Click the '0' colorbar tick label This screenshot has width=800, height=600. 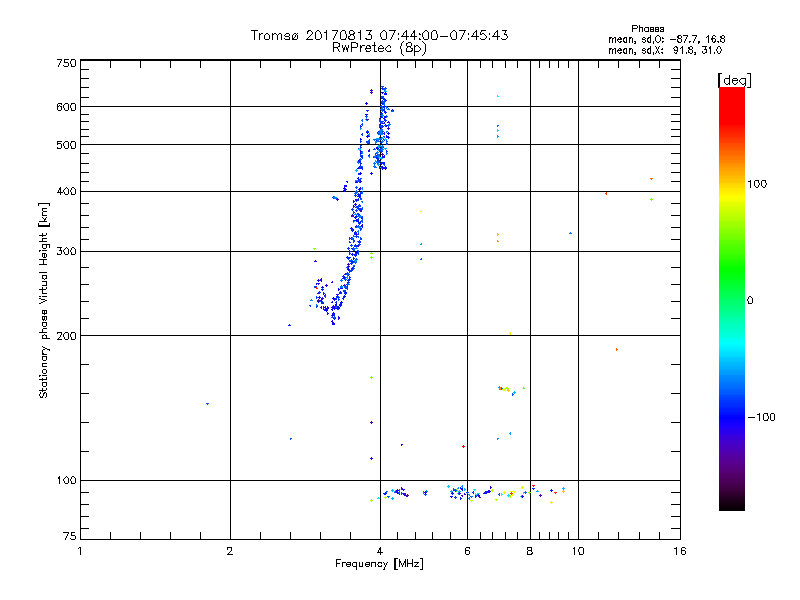[x=750, y=301]
